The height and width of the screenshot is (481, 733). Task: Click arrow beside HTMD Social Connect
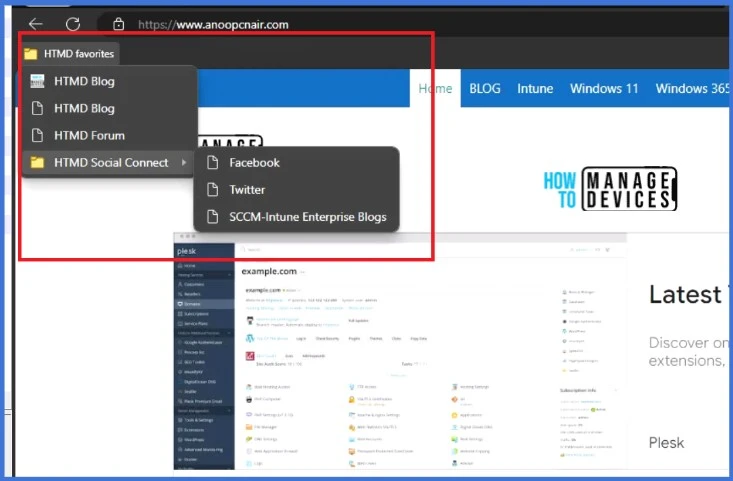click(x=184, y=163)
